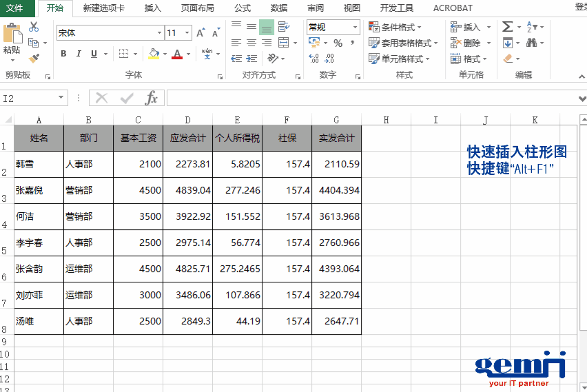The width and height of the screenshot is (587, 392).
Task: Click the Increase Font Size icon
Action: 200,32
